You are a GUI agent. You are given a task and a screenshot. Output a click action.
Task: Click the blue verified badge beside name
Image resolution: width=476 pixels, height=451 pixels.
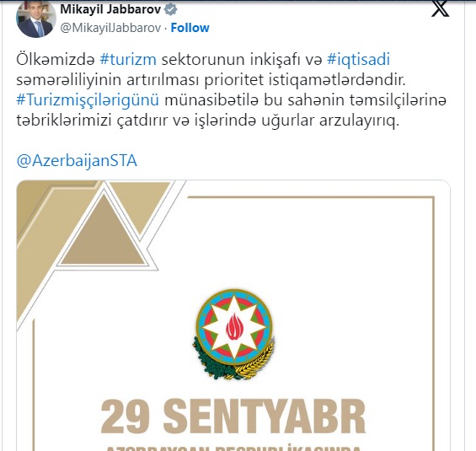click(x=171, y=9)
